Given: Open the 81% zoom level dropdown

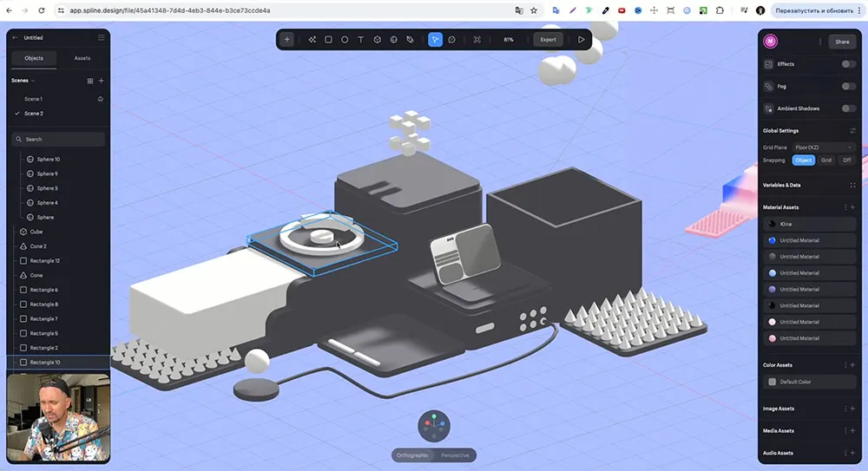Looking at the screenshot, I should (508, 40).
